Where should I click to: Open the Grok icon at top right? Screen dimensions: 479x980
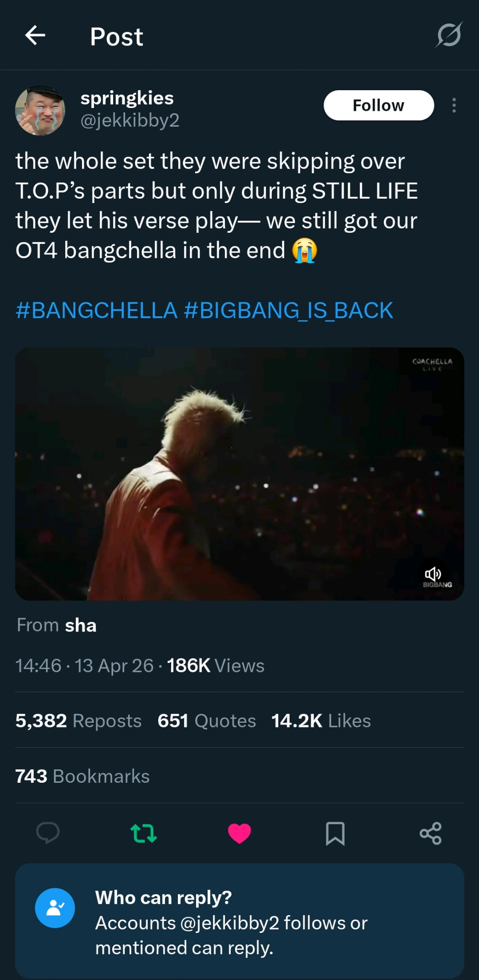pos(449,35)
